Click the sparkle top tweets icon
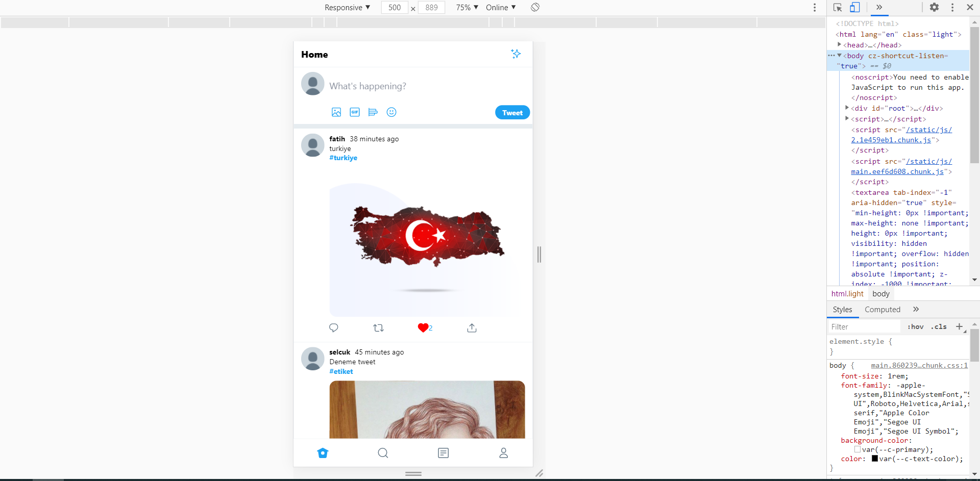Image resolution: width=980 pixels, height=481 pixels. (x=516, y=54)
